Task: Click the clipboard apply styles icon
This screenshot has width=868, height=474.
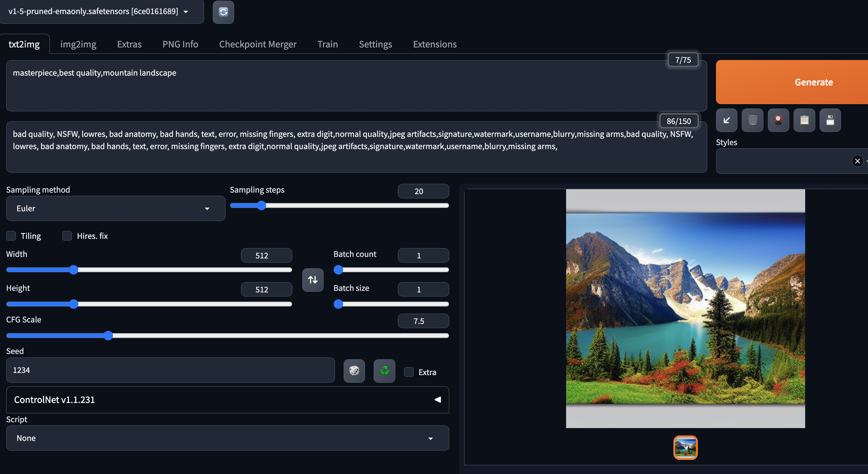Action: 804,120
